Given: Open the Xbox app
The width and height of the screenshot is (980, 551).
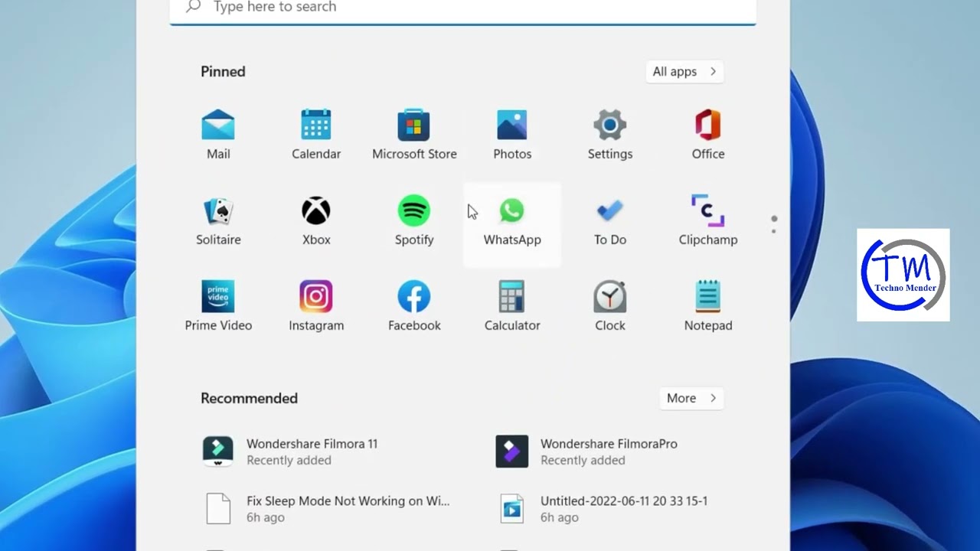Looking at the screenshot, I should (x=316, y=220).
